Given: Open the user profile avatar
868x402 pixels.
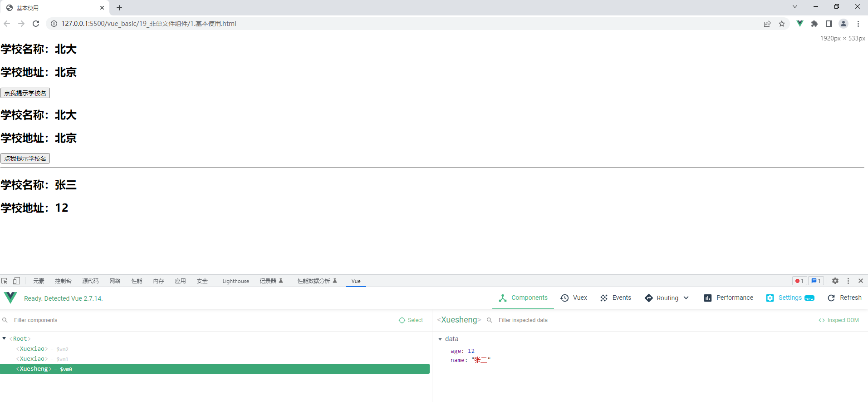Looking at the screenshot, I should (x=843, y=24).
